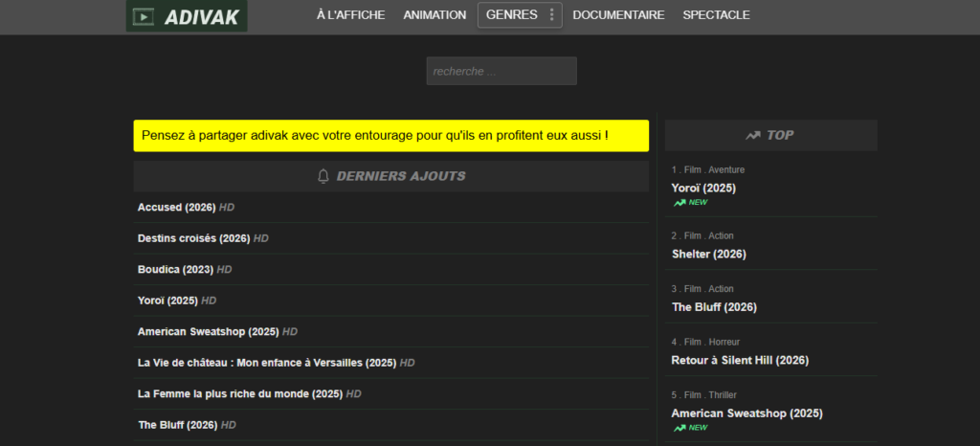Go to the SPECTACLE section

tap(716, 15)
